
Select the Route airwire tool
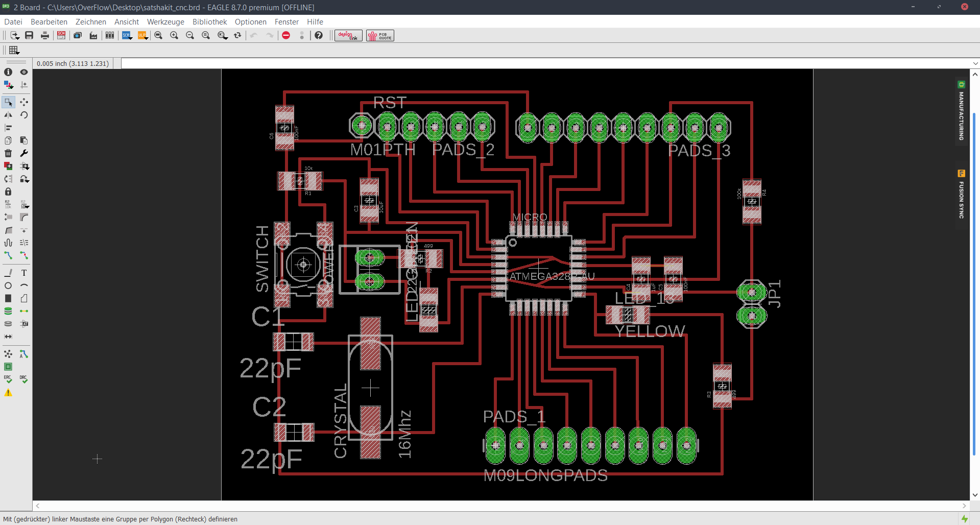(8, 255)
